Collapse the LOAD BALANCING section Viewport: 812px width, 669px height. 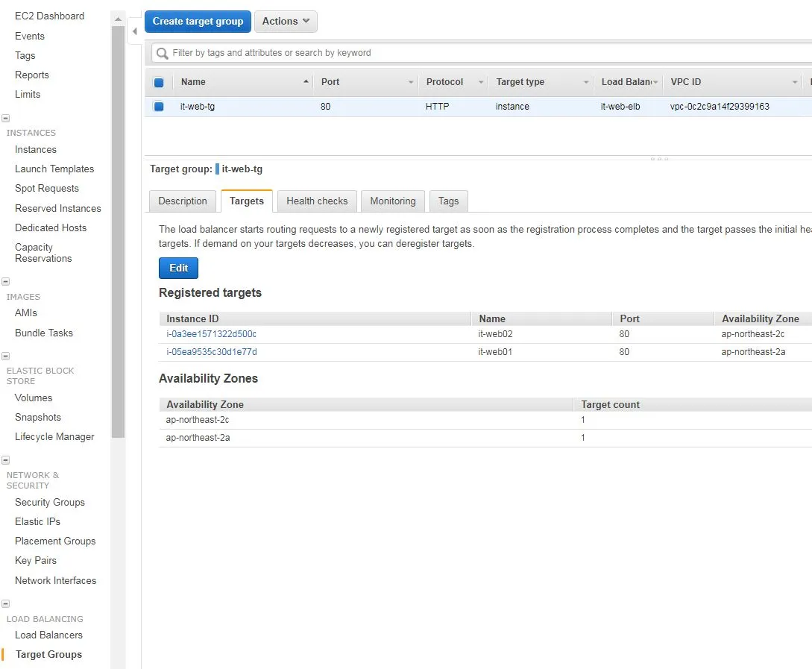pyautogui.click(x=6, y=604)
